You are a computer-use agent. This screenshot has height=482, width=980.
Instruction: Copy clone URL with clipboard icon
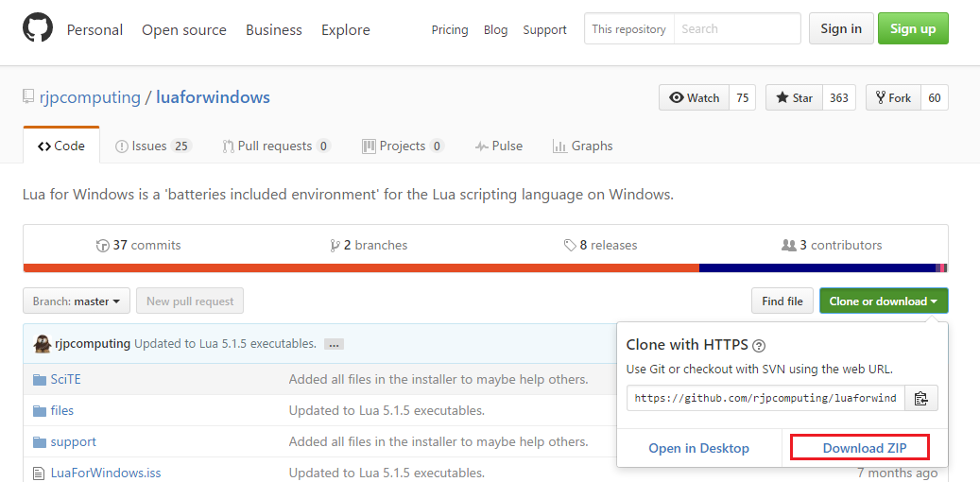point(921,398)
